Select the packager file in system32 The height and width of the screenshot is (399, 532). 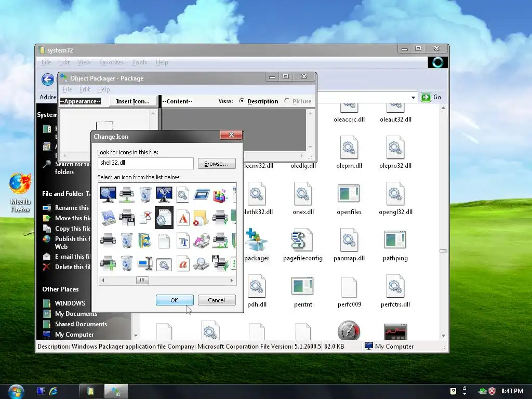point(257,245)
